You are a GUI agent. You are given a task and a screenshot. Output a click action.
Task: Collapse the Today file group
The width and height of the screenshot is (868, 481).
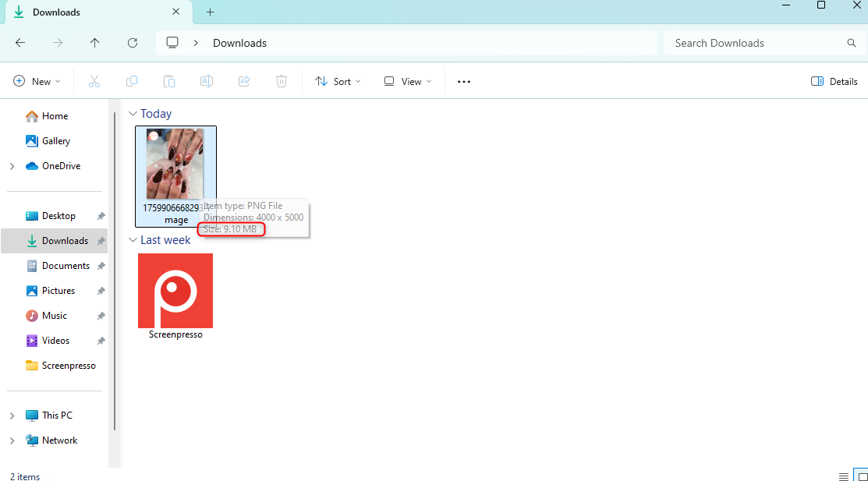tap(133, 114)
